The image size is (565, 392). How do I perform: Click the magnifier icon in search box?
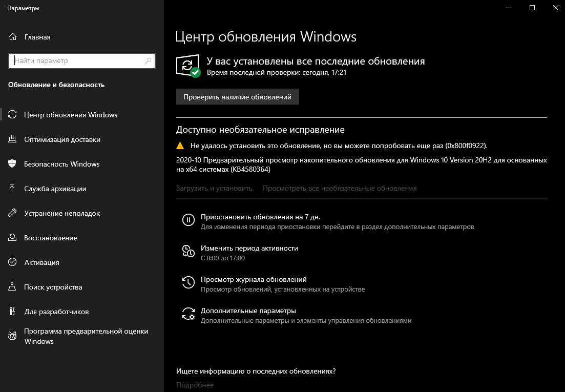[148, 61]
